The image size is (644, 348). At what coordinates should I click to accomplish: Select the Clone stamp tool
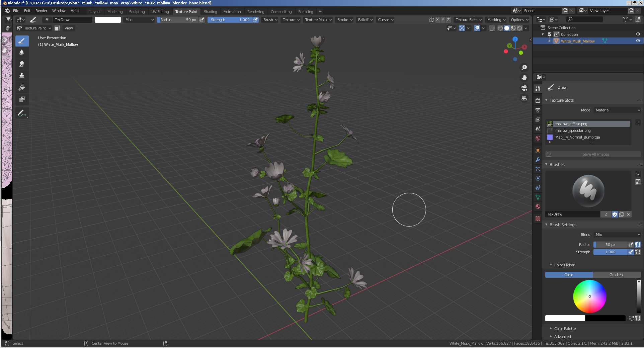pyautogui.click(x=22, y=76)
